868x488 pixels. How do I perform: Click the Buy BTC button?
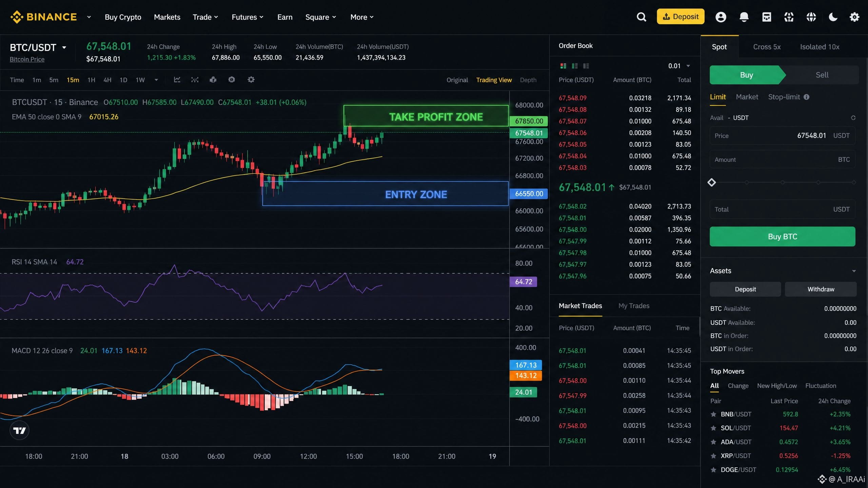pos(782,237)
